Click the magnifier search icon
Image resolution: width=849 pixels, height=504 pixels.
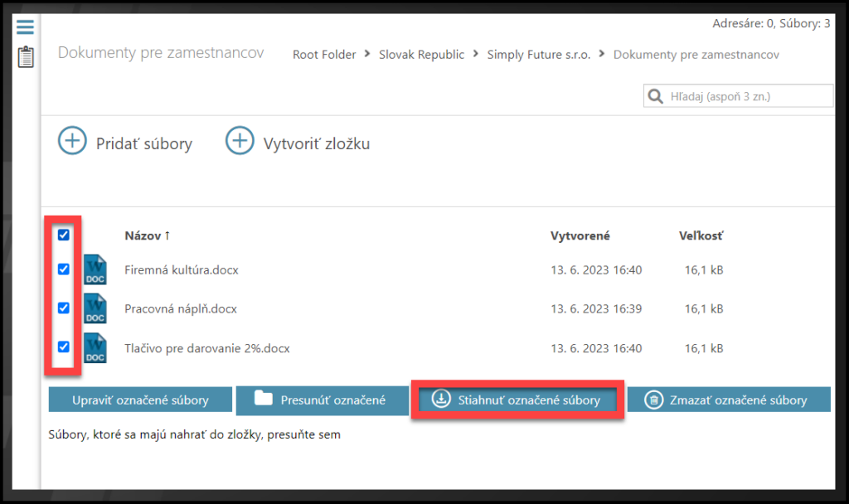(x=655, y=96)
